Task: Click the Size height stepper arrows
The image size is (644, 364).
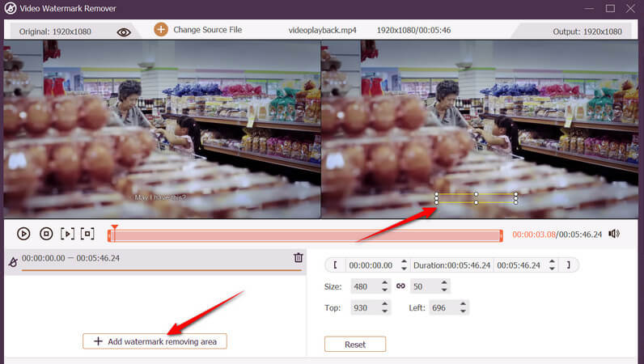Action: pos(443,286)
